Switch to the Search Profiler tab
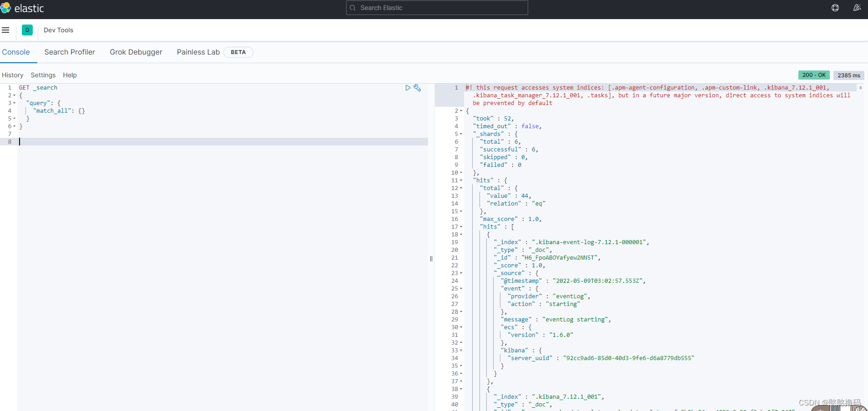Image resolution: width=868 pixels, height=411 pixels. coord(70,52)
